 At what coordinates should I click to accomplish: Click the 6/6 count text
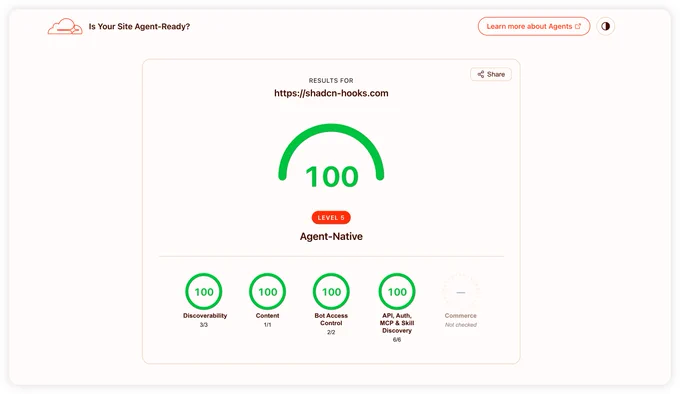(397, 340)
